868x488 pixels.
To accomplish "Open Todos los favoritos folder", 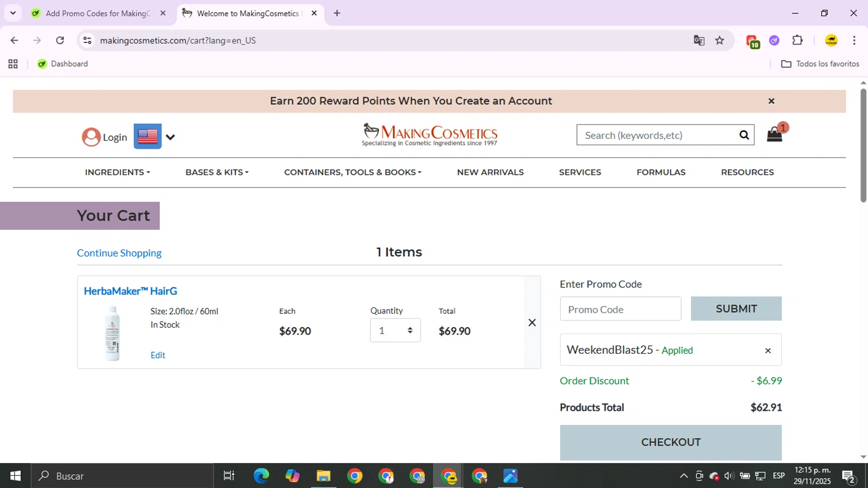I will (820, 64).
